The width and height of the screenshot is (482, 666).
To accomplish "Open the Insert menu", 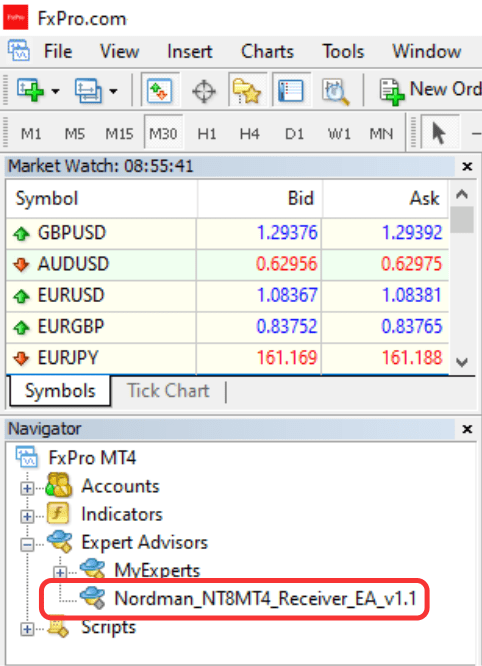I will pyautogui.click(x=189, y=52).
